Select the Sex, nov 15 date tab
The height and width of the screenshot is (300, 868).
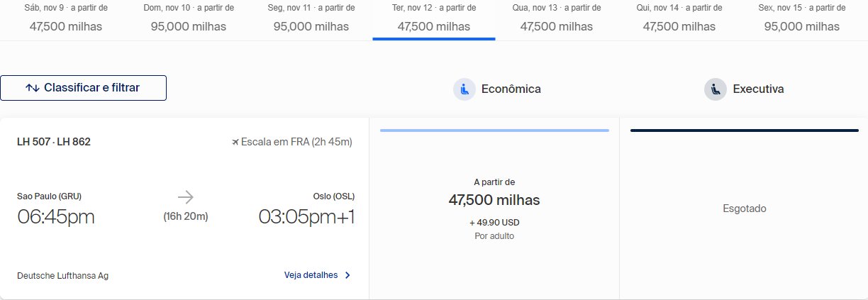tap(802, 19)
